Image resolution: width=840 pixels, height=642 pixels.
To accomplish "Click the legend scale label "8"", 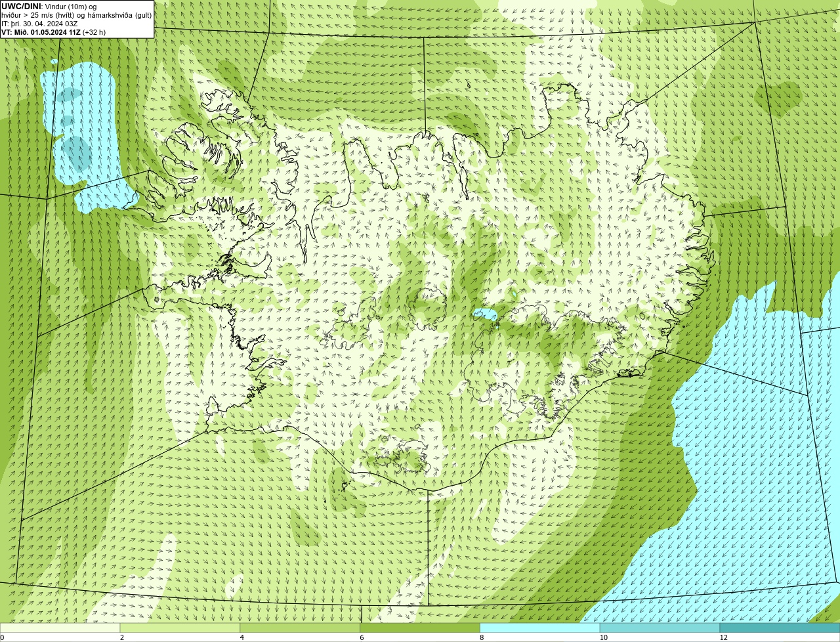I will click(x=482, y=637).
